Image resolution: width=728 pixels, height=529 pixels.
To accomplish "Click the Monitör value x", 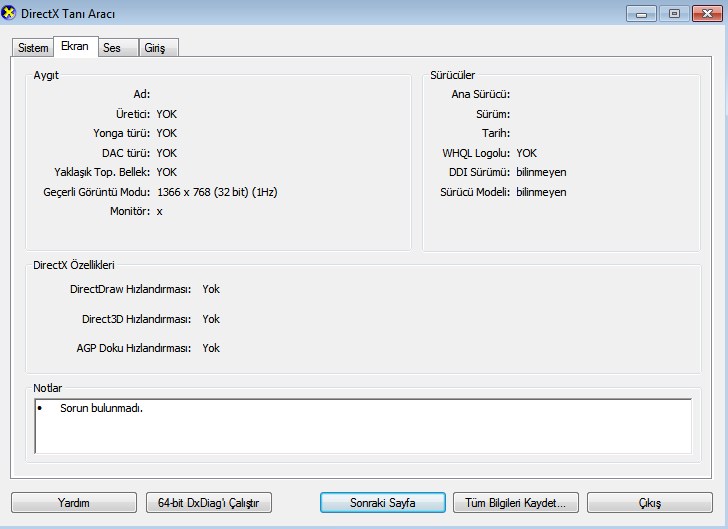I will click(x=159, y=212).
